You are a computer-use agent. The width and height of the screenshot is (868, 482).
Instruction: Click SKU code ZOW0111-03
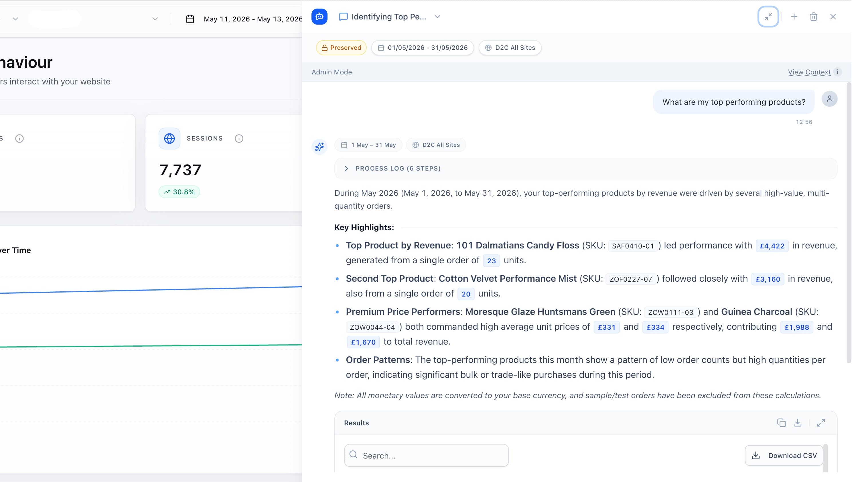(670, 312)
